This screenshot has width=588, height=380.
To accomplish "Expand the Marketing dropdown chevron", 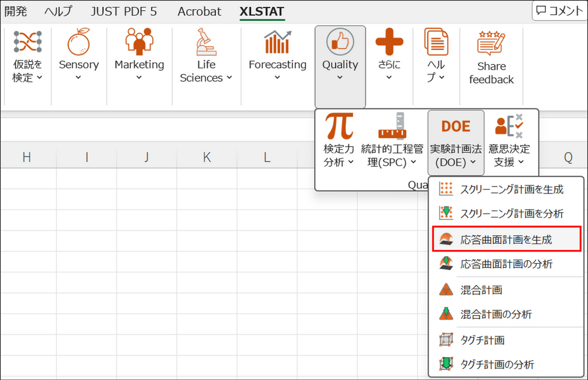I will pyautogui.click(x=139, y=77).
